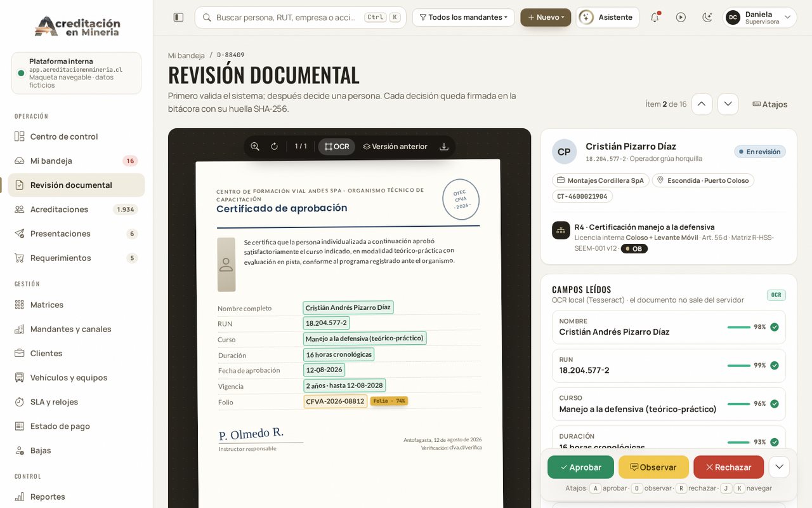Click the zoom magnifier in document viewer
Image resolution: width=812 pixels, height=508 pixels.
pyautogui.click(x=255, y=147)
